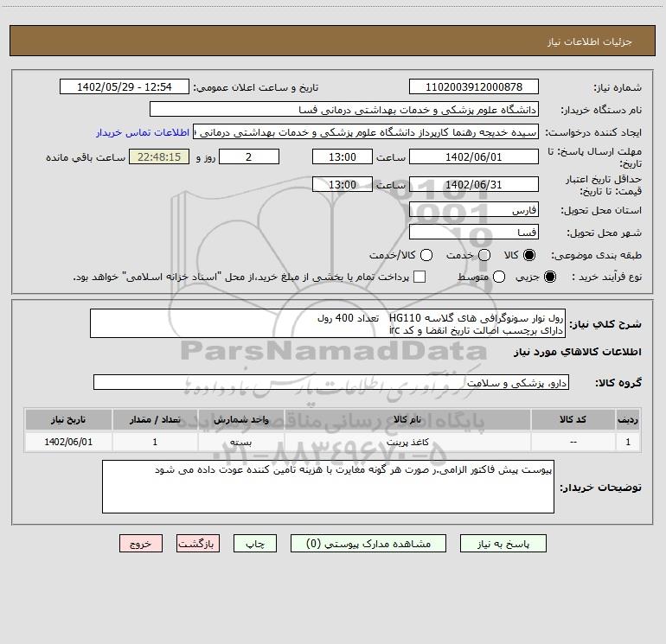Screen dimensions: 666x644
Task: Select the جزیی purchase type radio
Action: 549,277
